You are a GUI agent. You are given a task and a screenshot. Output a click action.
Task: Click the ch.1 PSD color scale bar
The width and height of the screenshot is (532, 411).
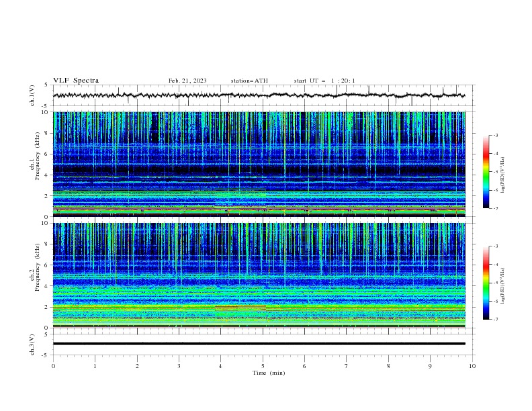[486, 172]
